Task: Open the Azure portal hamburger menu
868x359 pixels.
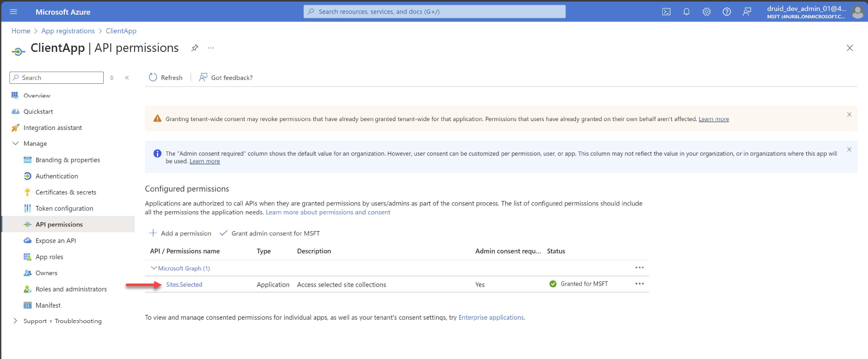Action: (x=14, y=12)
